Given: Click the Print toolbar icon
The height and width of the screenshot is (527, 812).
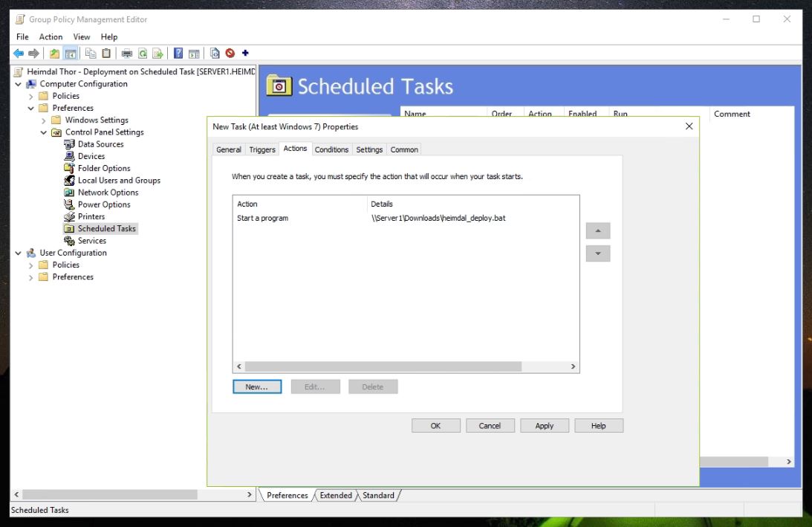Looking at the screenshot, I should 127,53.
